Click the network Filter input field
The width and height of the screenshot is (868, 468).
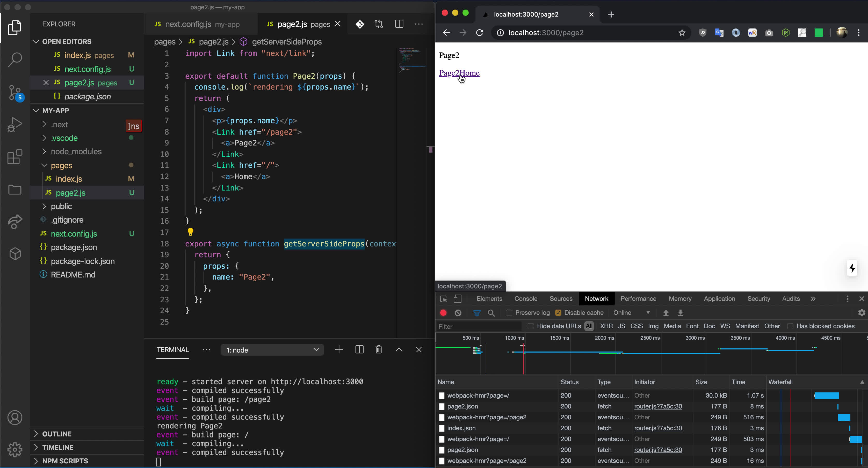pos(479,326)
